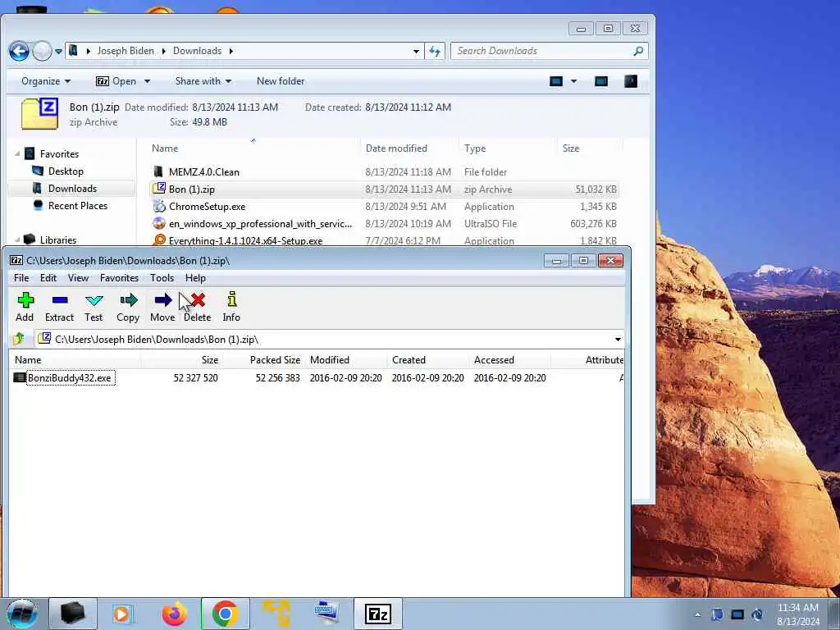The height and width of the screenshot is (630, 840).
Task: Click the change view icon in Explorer
Action: 556,81
